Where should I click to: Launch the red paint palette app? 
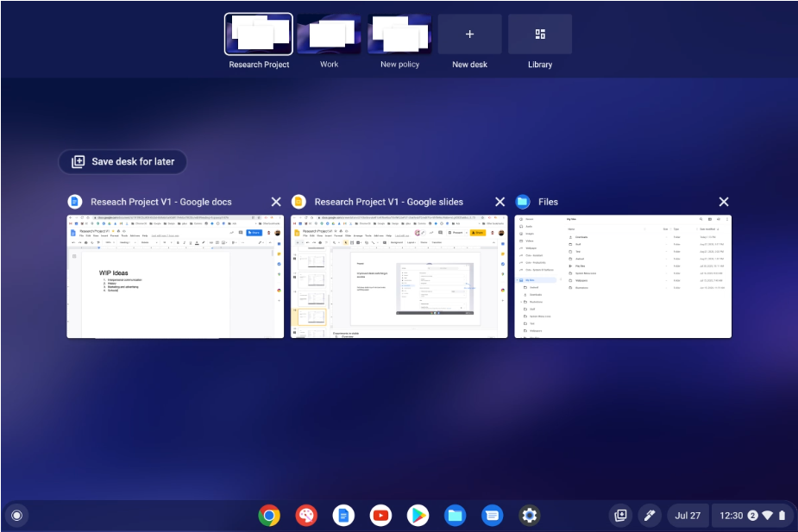pyautogui.click(x=306, y=516)
